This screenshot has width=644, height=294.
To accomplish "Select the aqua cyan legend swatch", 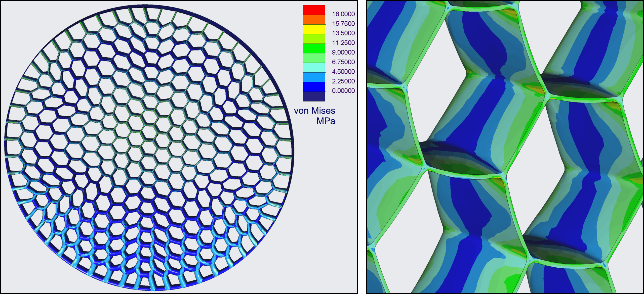I will 314,68.
